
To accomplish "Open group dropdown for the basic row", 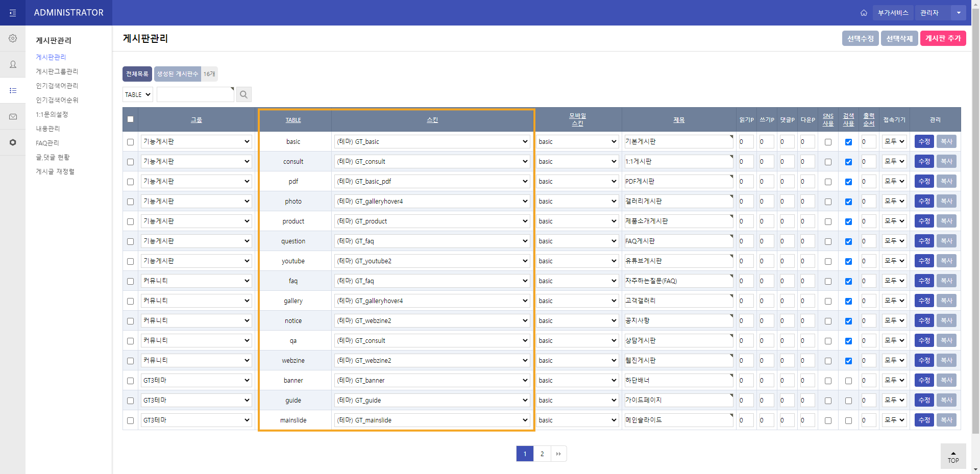I will (197, 141).
